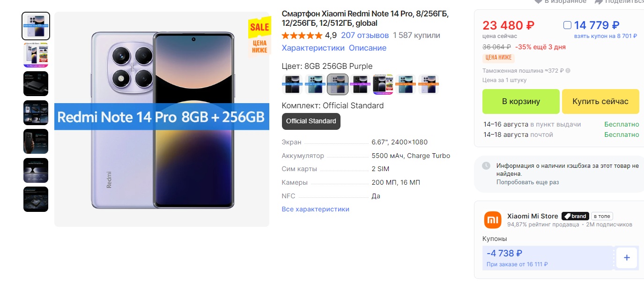Select the second gallery thumbnail image
Image resolution: width=644 pixels, height=285 pixels.
point(36,55)
